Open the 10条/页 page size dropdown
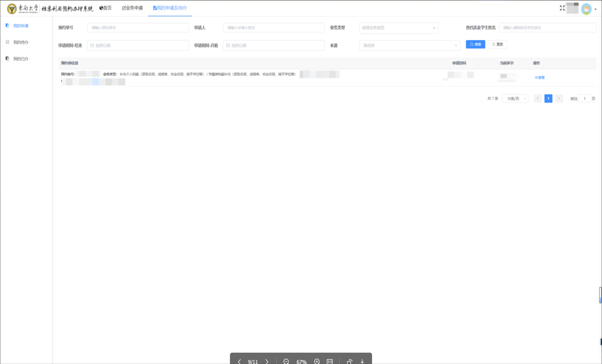The height and width of the screenshot is (364, 602). pyautogui.click(x=515, y=99)
